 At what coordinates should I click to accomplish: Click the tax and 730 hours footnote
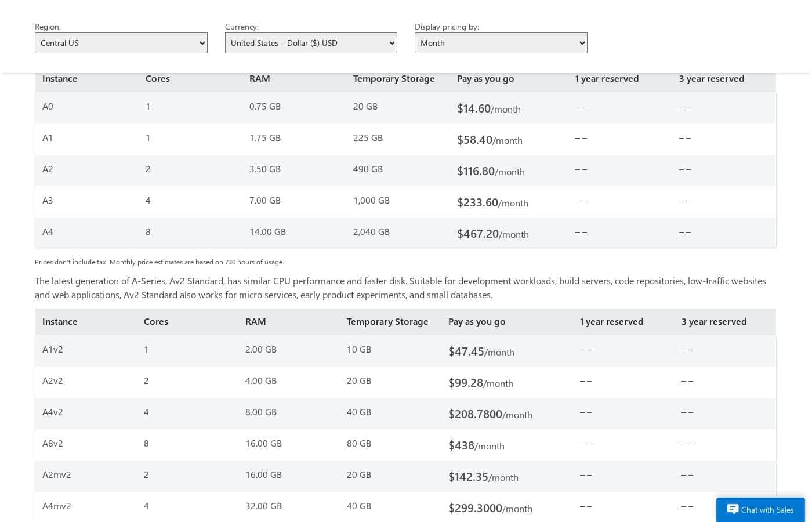[159, 262]
